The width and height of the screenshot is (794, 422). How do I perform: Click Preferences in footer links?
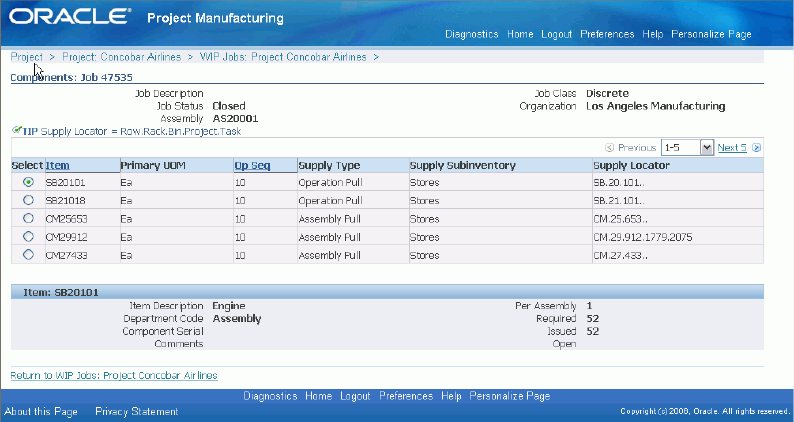pyautogui.click(x=406, y=396)
